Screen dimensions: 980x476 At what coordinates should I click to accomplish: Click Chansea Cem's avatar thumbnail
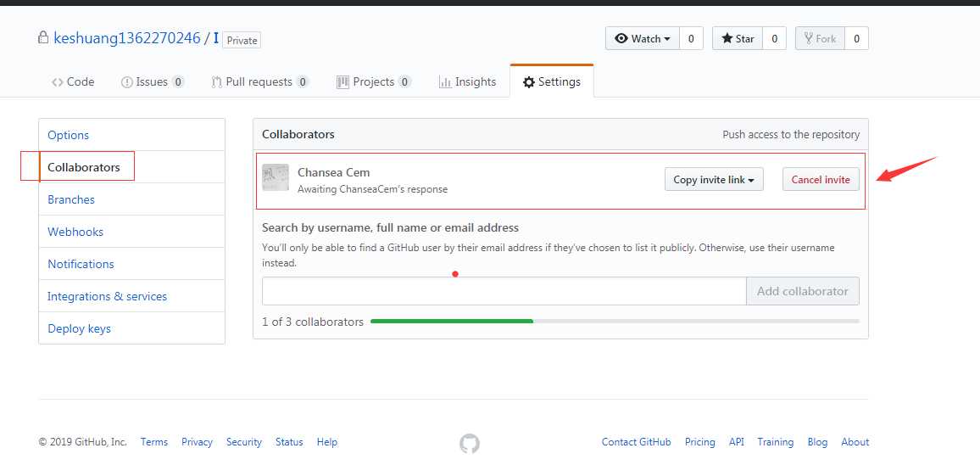275,177
